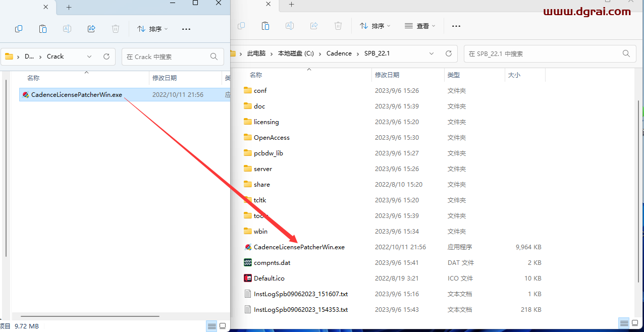Go to 本地磁盘 (C:) in the address bar
Image resolution: width=644 pixels, height=332 pixels.
(296, 53)
